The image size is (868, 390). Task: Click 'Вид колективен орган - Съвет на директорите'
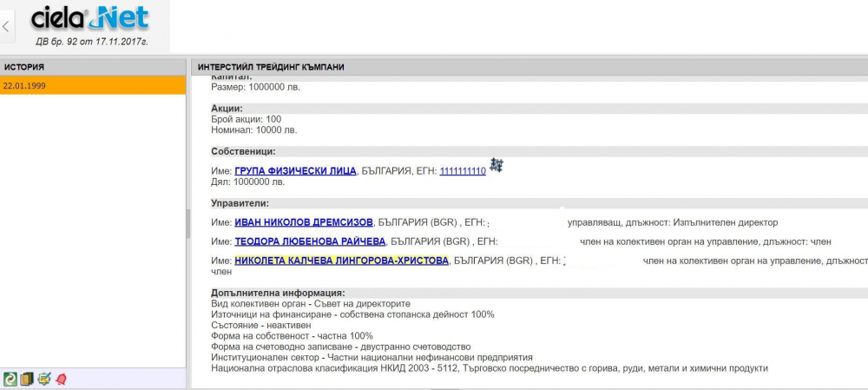pyautogui.click(x=311, y=304)
